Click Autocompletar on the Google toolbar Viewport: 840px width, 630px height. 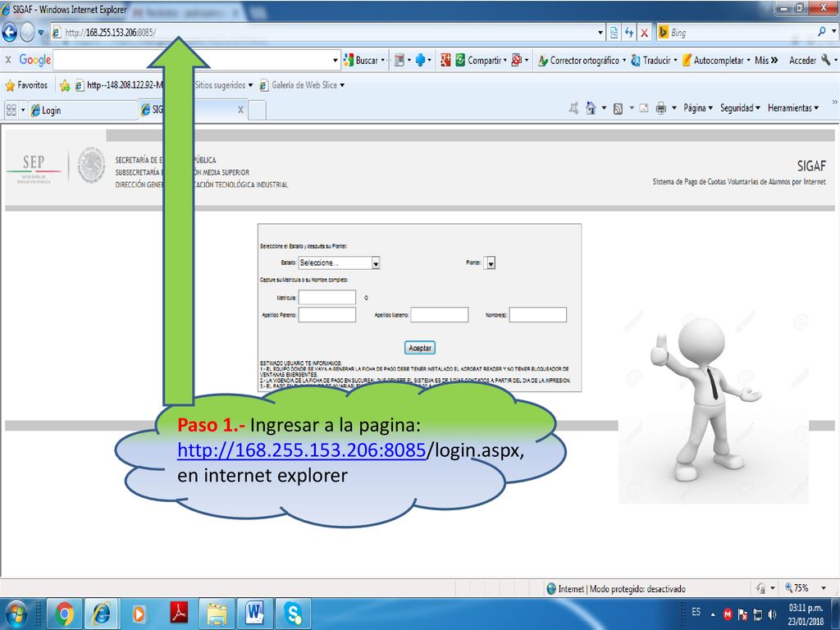715,61
